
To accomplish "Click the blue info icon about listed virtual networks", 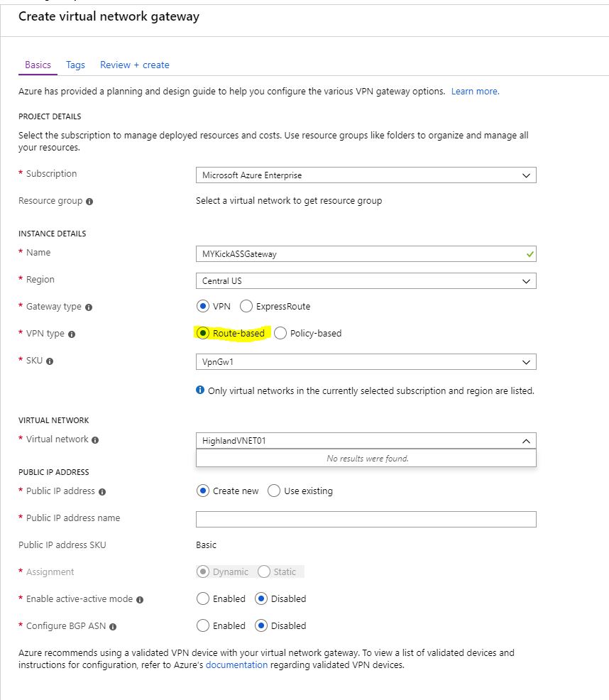I will (x=199, y=390).
